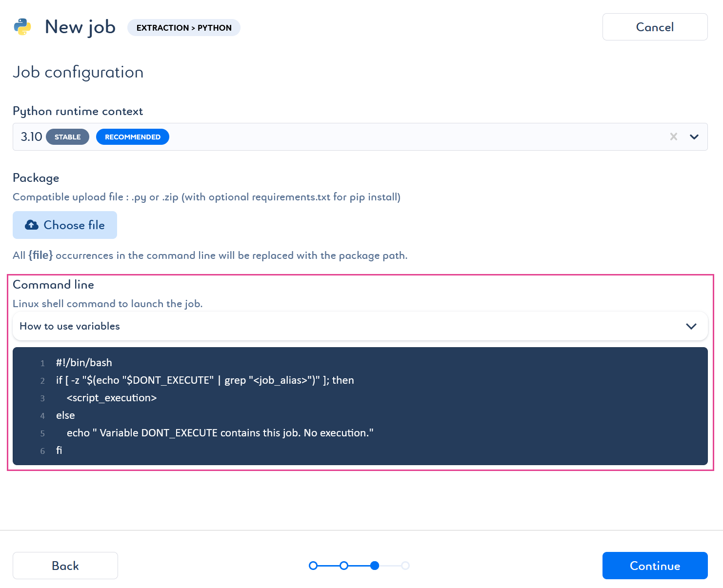Viewport: 723px width, 588px height.
Task: Click the Package section label
Action: point(36,178)
